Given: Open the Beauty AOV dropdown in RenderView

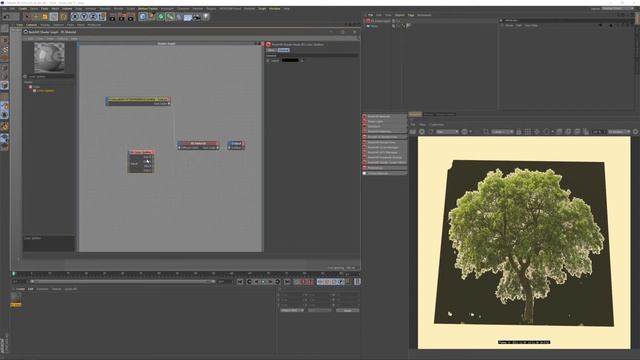Looking at the screenshot, I should (447, 132).
